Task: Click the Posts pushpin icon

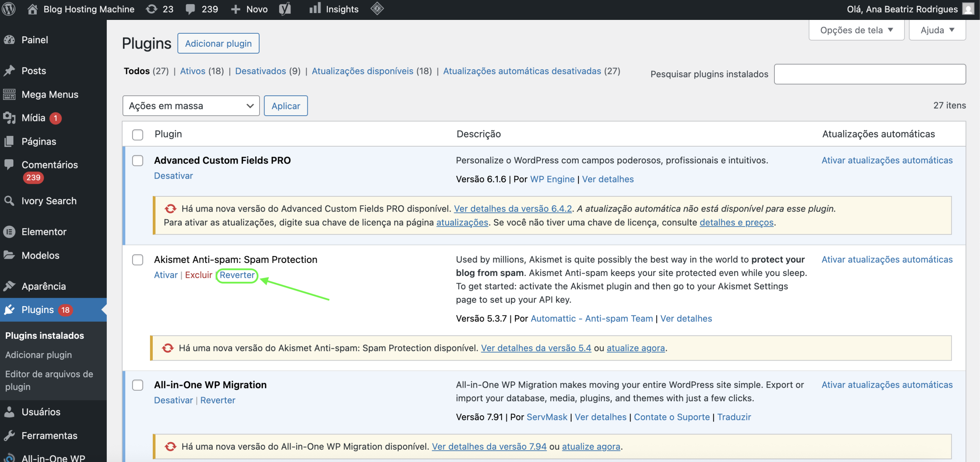Action: pos(10,71)
